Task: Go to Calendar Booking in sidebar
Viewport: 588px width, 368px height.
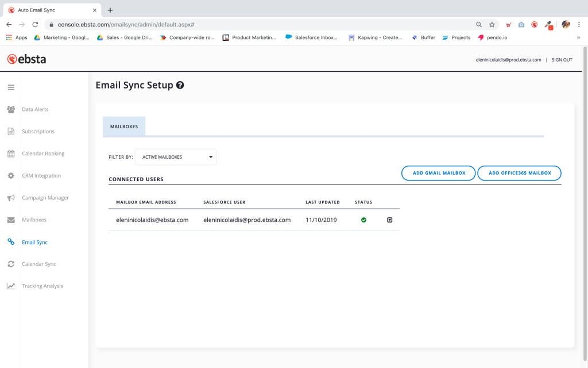Action: tap(42, 154)
